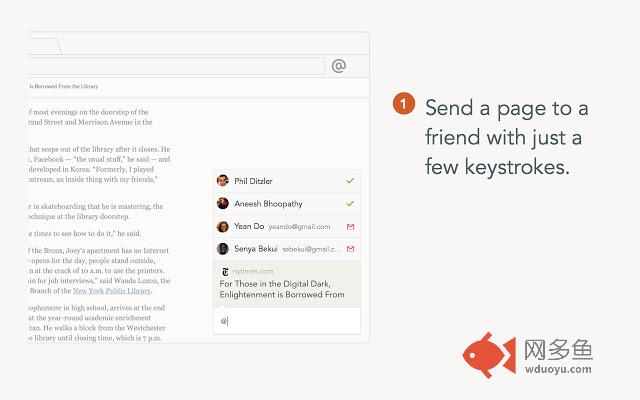This screenshot has width=640, height=400.
Task: Click the browser address bar
Action: 176,66
